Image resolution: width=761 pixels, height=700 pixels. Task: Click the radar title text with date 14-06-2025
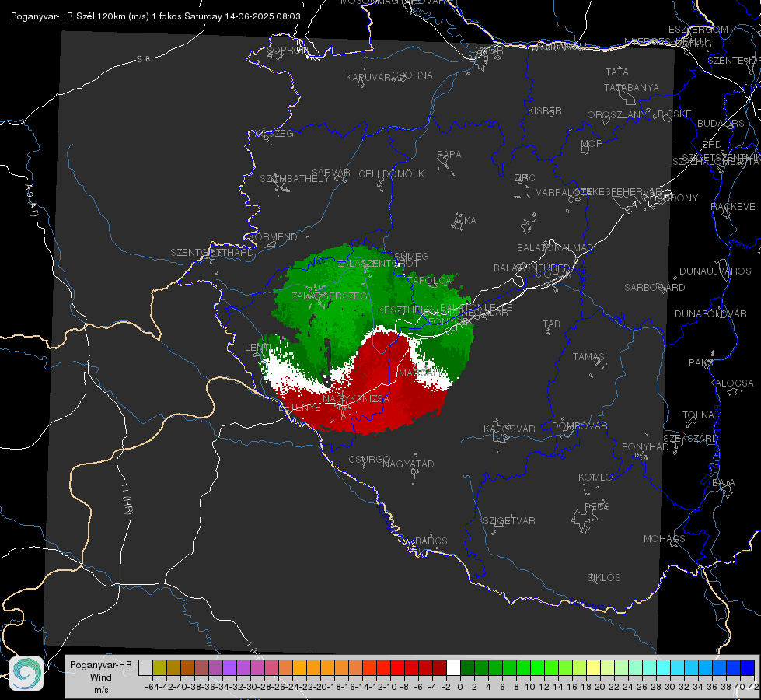pyautogui.click(x=155, y=16)
